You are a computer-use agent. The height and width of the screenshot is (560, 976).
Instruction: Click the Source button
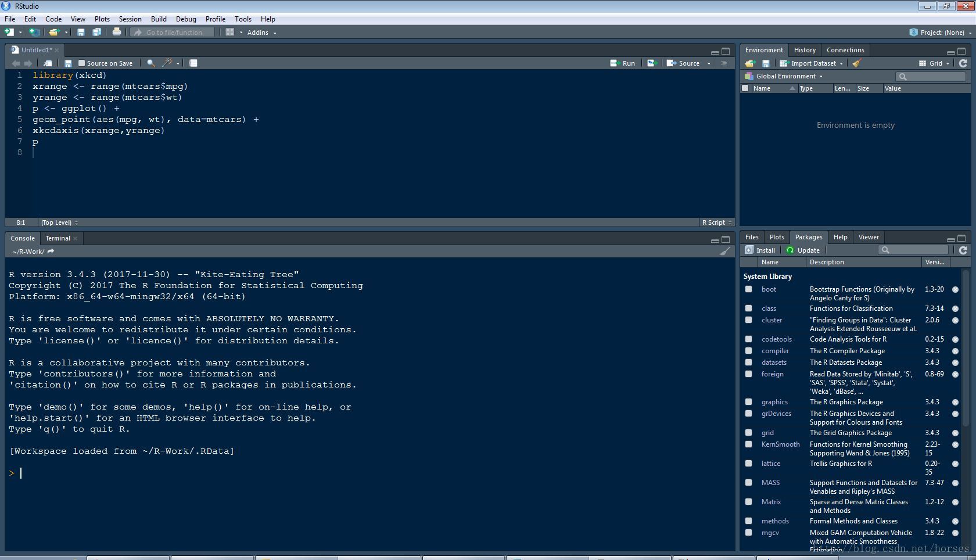tap(683, 63)
